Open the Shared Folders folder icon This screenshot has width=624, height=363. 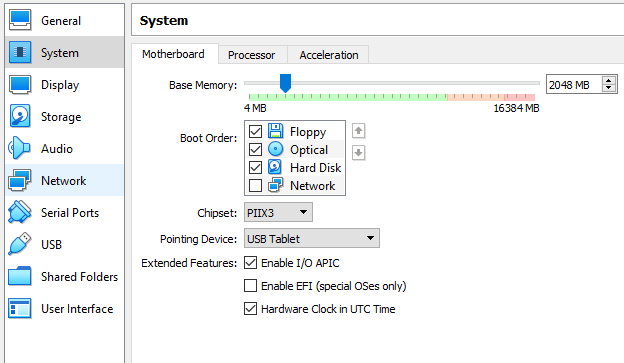(20, 276)
